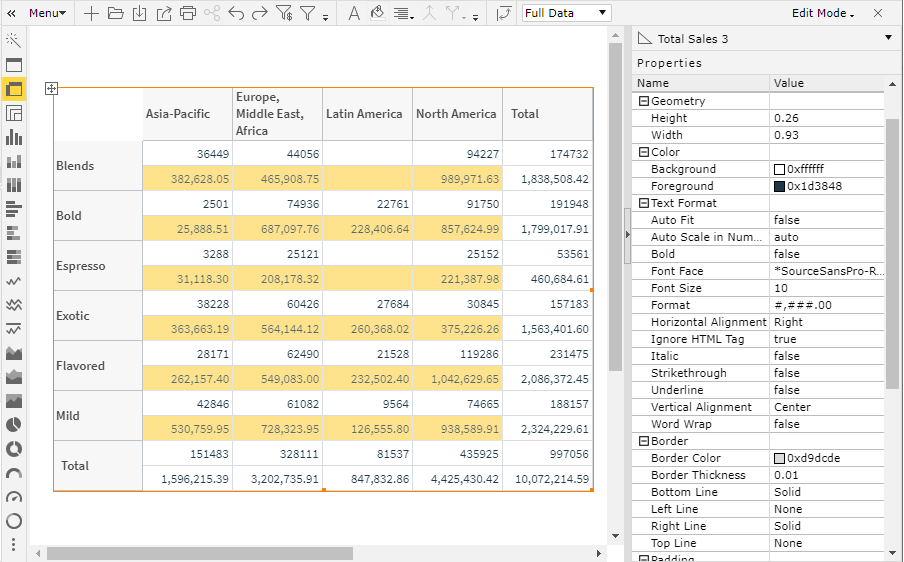Click the North America column header
Viewport: 904px width, 562px height.
(x=457, y=114)
